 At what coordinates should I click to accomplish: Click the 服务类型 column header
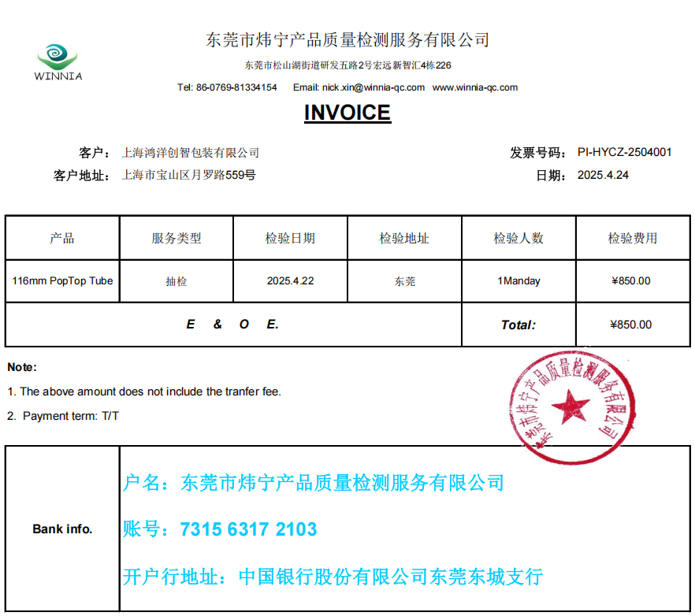point(177,238)
